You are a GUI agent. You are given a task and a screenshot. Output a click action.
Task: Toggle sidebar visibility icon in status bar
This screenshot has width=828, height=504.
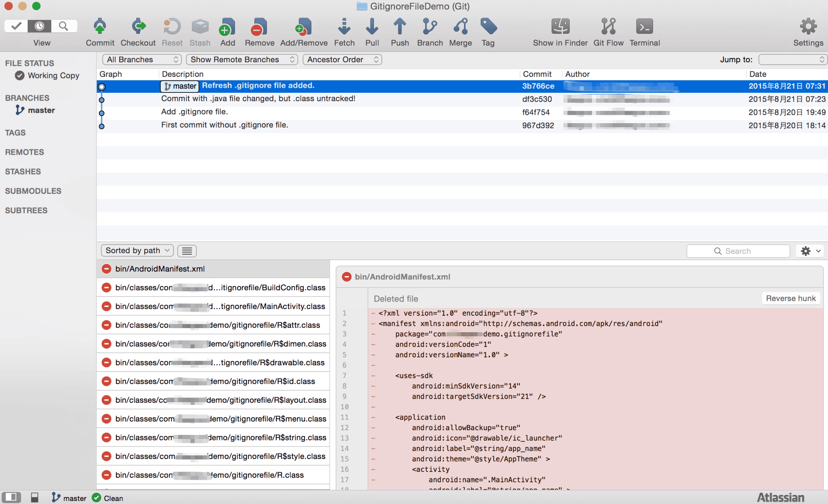point(11,498)
